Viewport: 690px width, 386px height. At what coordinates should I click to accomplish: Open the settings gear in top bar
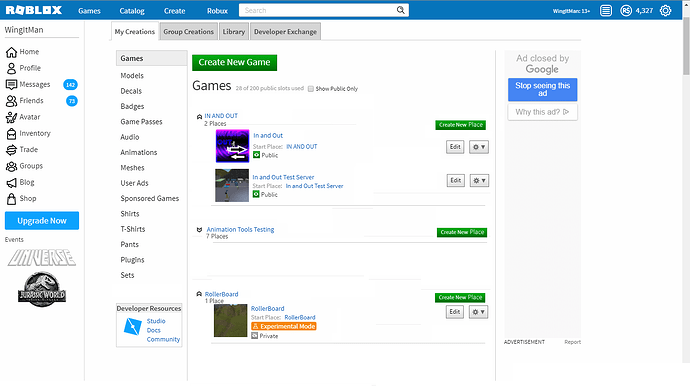click(665, 11)
